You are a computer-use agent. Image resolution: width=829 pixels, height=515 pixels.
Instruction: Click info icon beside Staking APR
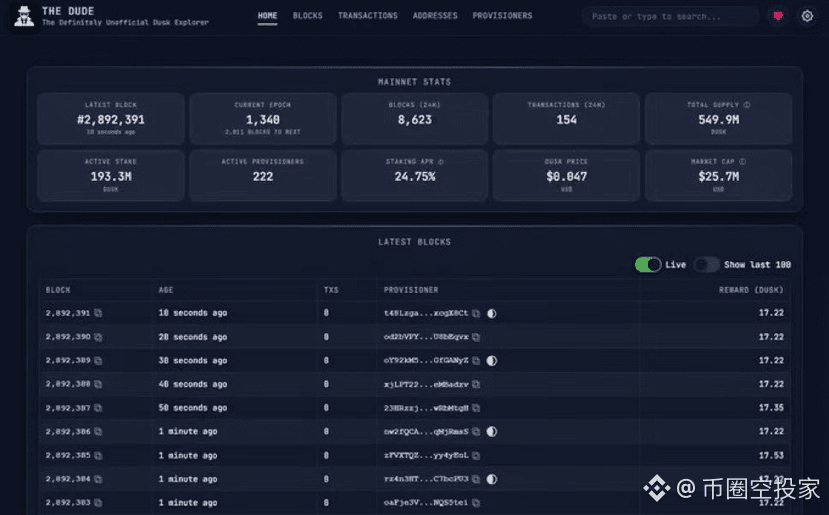[x=441, y=161]
